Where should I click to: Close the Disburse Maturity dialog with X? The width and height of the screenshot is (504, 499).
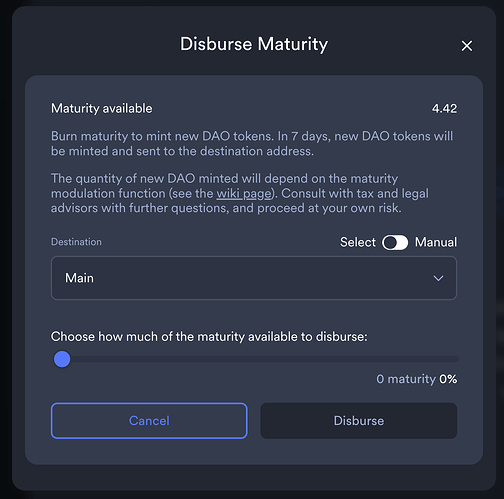point(467,46)
